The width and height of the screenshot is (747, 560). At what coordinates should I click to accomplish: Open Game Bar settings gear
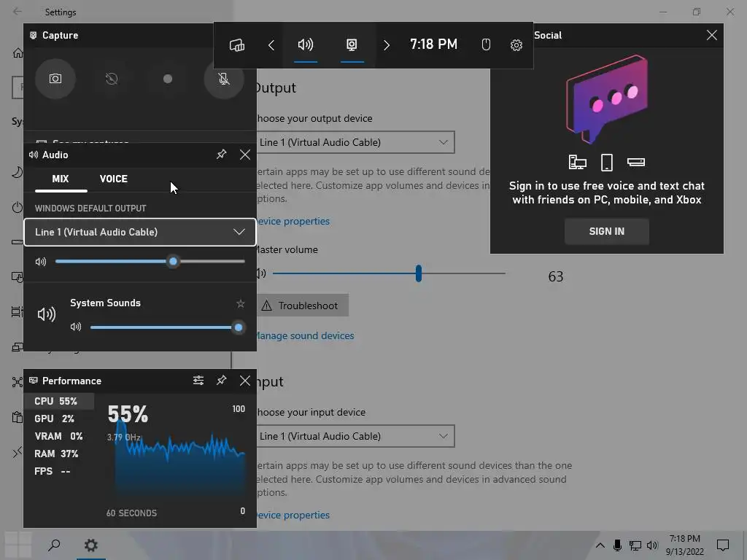516,45
